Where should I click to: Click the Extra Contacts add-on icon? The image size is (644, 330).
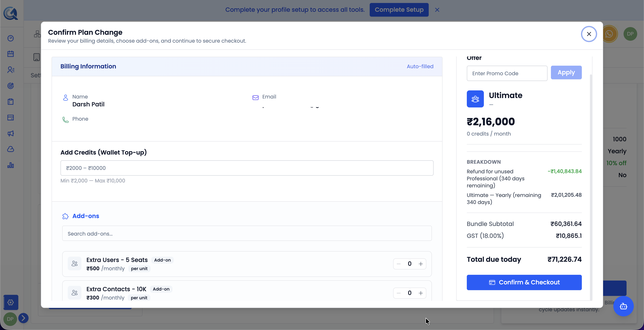point(74,293)
